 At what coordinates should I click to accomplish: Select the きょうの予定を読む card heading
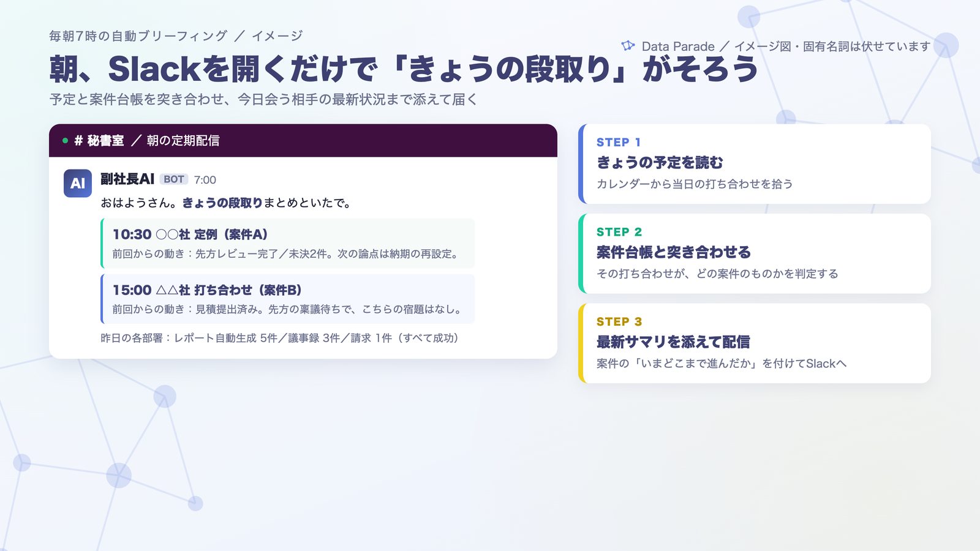[x=660, y=162]
